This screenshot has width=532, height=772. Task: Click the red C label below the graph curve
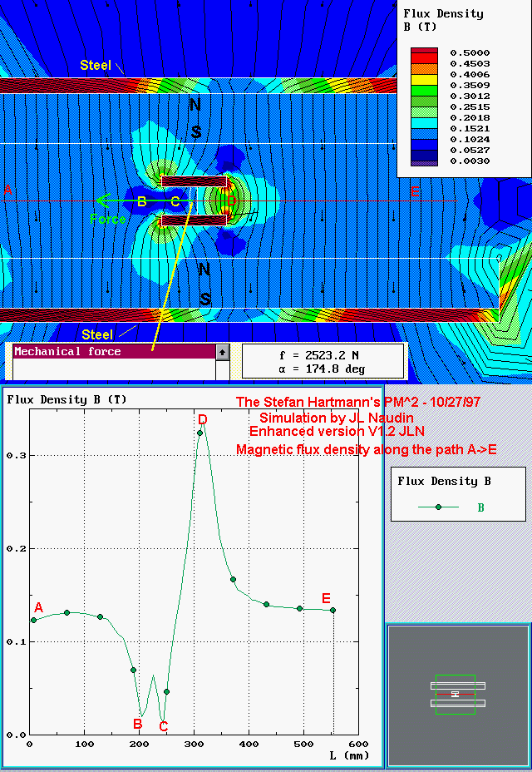[x=164, y=726]
